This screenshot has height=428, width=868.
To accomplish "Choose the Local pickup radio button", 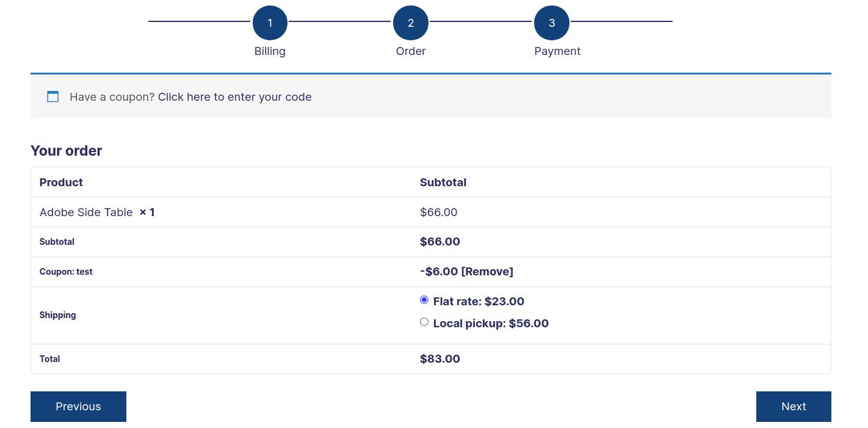I will tap(424, 322).
